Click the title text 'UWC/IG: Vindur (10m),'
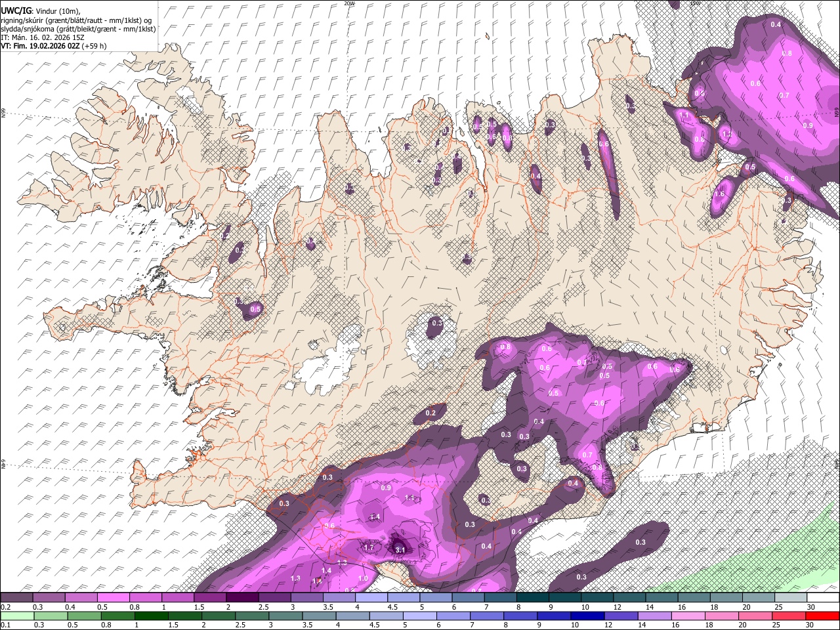 click(40, 10)
